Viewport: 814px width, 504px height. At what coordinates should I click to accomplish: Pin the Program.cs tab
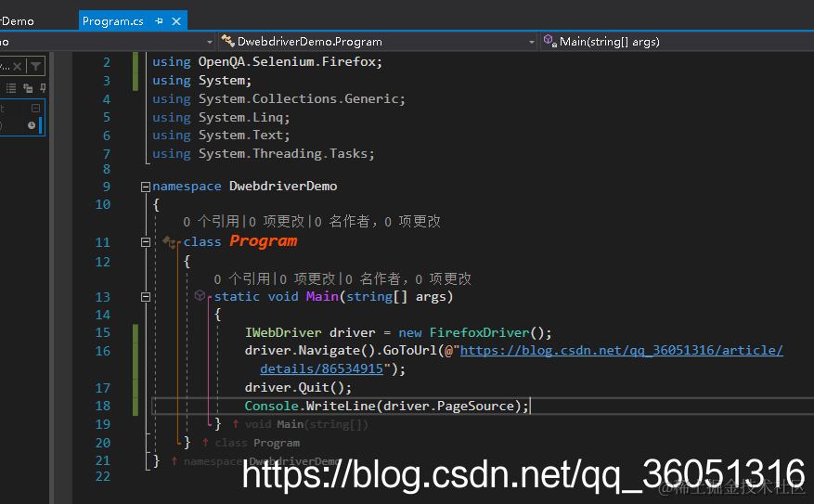pos(159,21)
